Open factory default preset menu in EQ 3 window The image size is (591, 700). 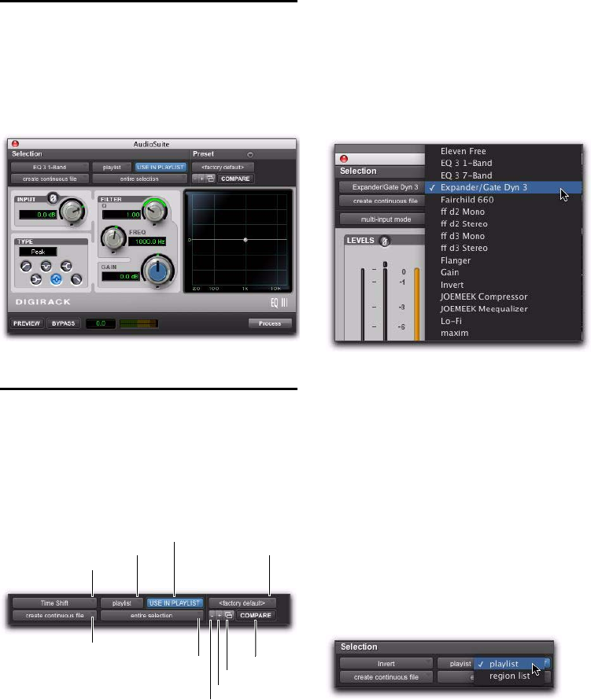223,167
